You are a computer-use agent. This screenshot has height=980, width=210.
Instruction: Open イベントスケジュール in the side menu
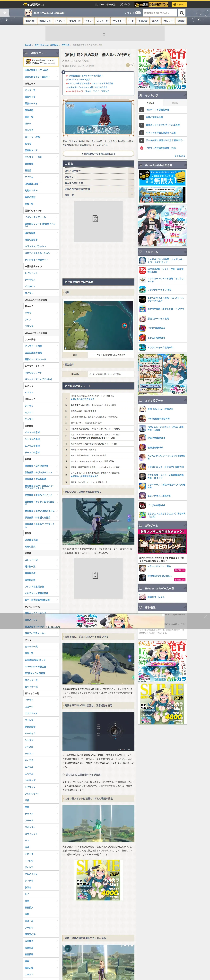tap(41, 217)
